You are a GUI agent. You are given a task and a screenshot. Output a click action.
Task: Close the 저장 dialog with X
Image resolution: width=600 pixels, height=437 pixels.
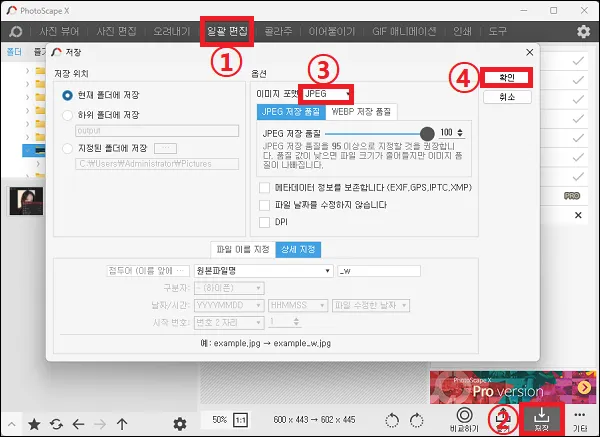click(530, 52)
